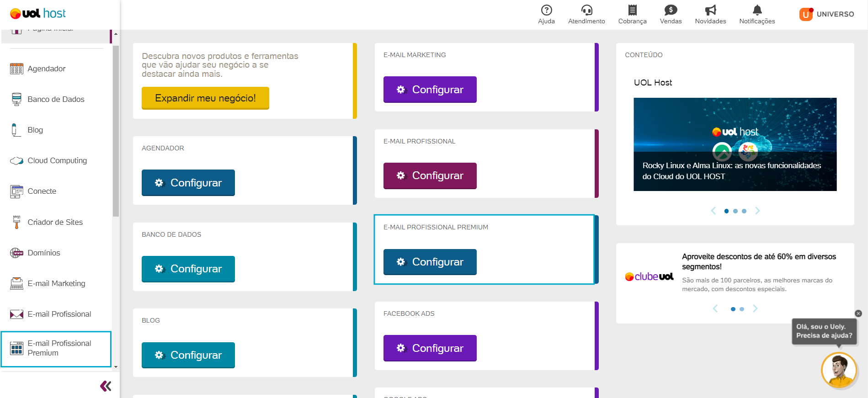Open Criador de Sites sidebar item
This screenshot has width=868, height=398.
coord(56,222)
